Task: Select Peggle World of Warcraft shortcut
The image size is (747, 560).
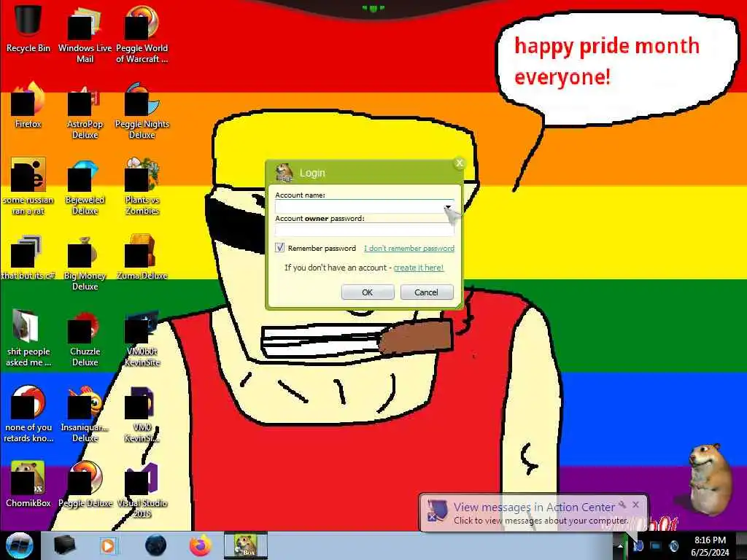Action: (x=142, y=34)
